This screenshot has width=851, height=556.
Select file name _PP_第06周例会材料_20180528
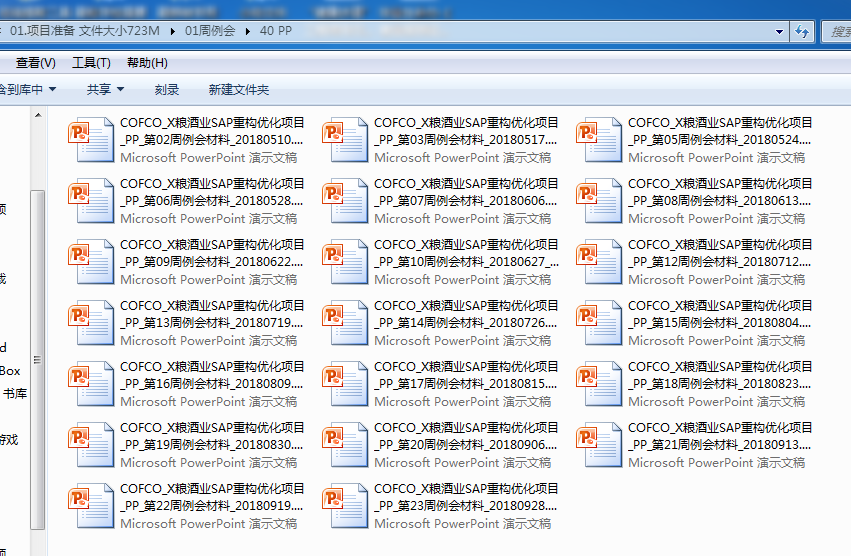tap(212, 201)
